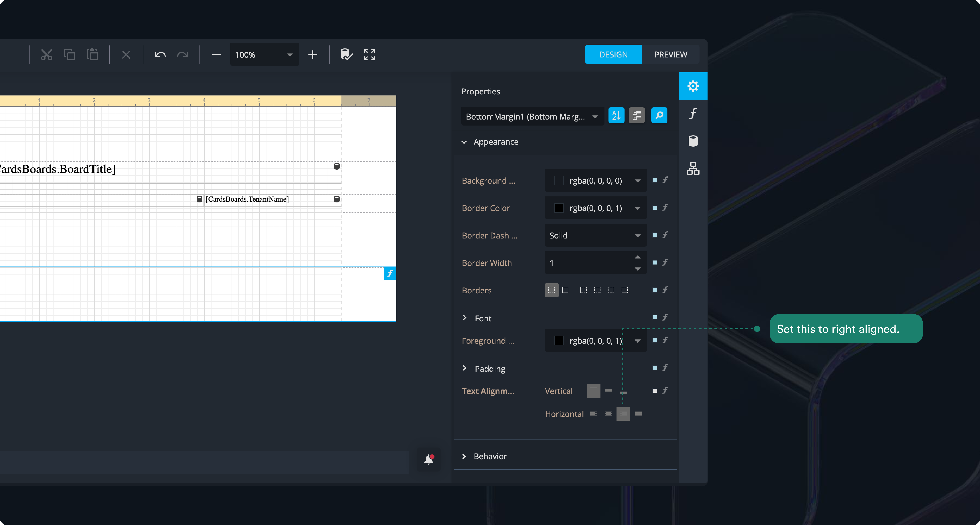Open Text Alignment expression f icon

(665, 390)
